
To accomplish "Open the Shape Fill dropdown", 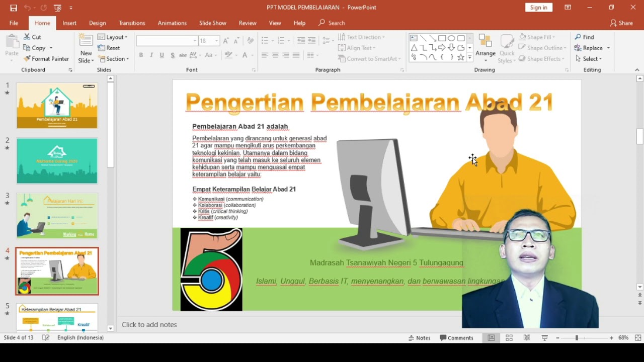I will click(537, 37).
